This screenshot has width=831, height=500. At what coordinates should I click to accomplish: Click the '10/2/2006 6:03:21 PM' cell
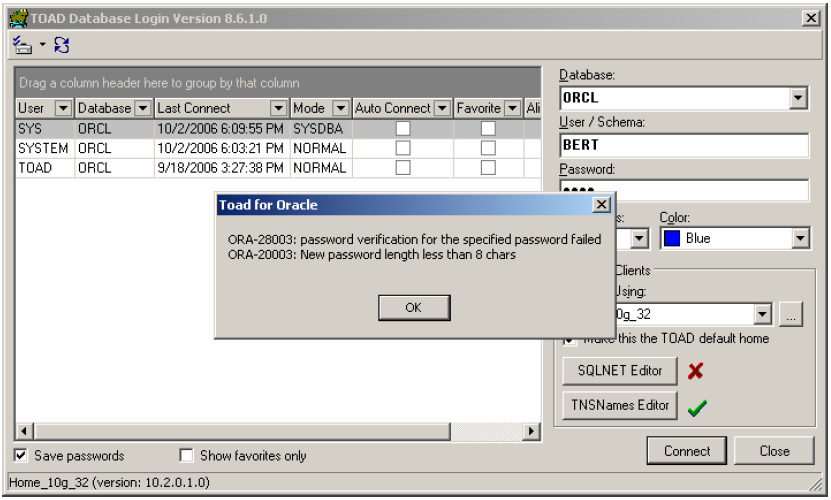click(x=222, y=148)
